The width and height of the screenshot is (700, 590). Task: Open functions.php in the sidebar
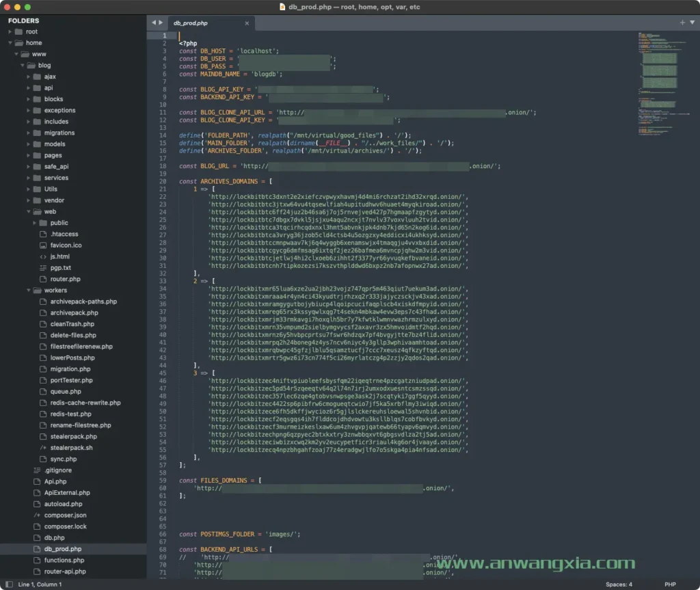[64, 560]
